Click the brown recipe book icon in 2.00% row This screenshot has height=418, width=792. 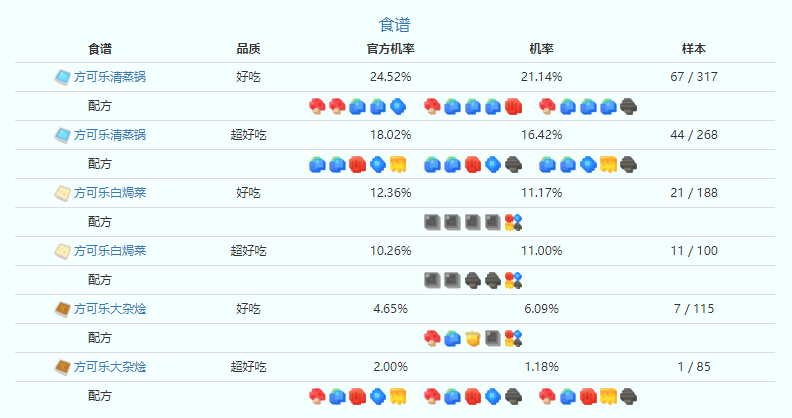(x=62, y=367)
